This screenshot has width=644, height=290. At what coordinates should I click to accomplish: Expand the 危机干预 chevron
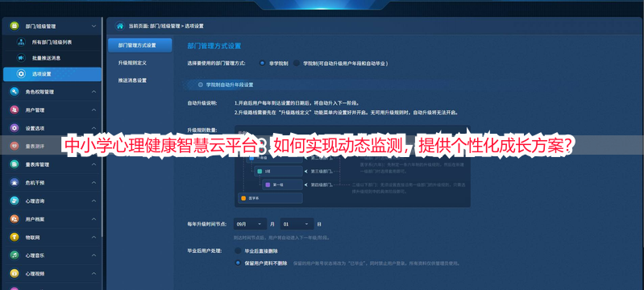tap(93, 182)
